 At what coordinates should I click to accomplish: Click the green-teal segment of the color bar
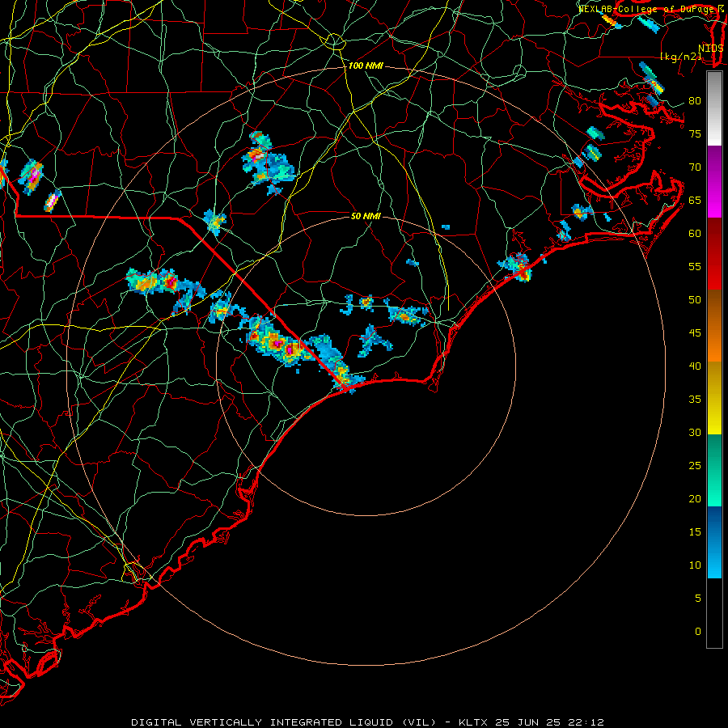714,470
